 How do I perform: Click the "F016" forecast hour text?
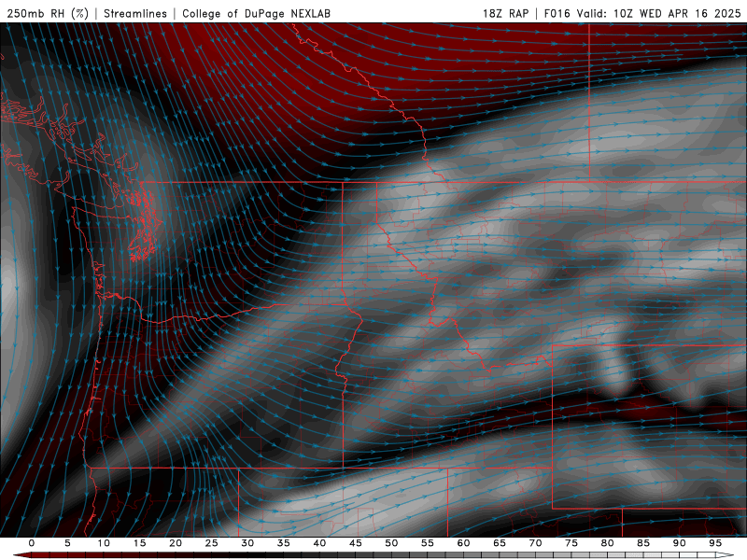(x=557, y=13)
